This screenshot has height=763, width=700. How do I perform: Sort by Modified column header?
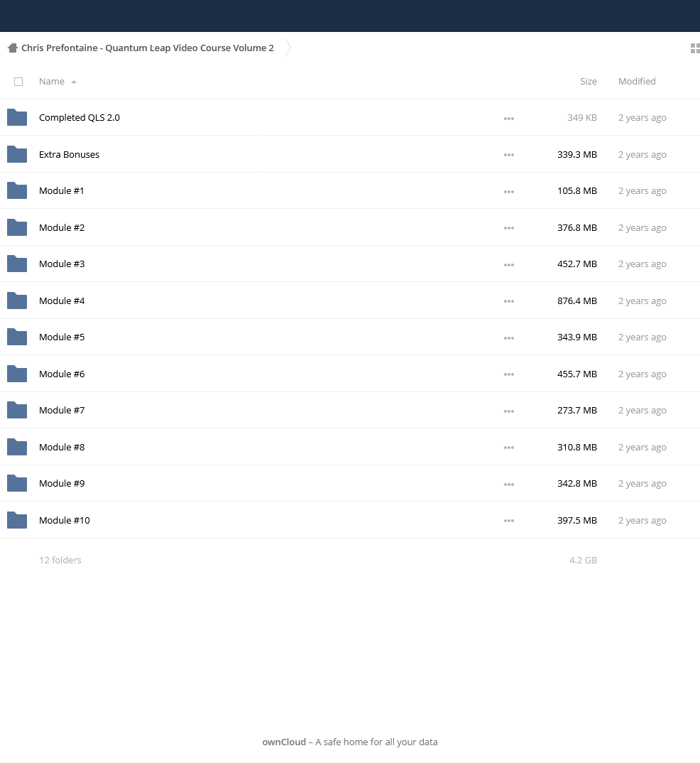point(637,81)
